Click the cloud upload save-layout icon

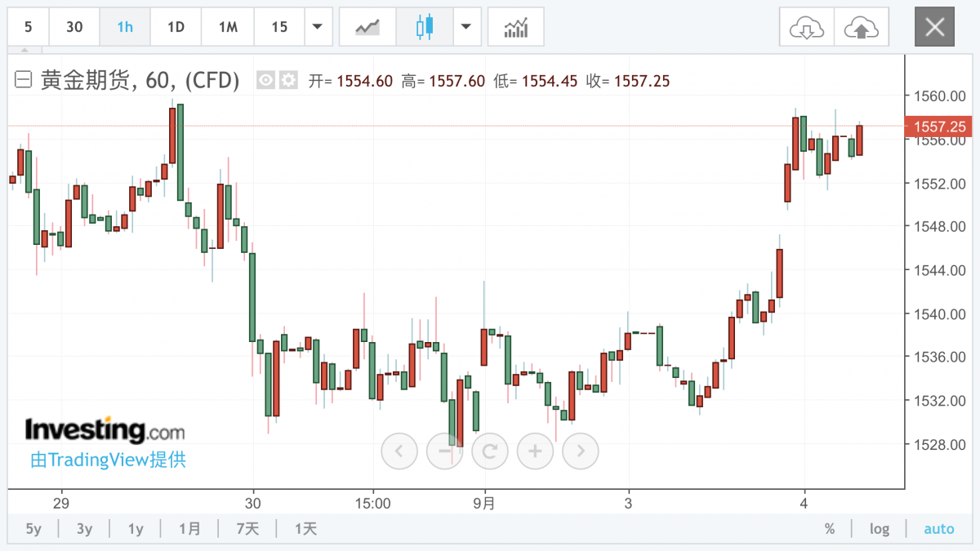click(860, 28)
